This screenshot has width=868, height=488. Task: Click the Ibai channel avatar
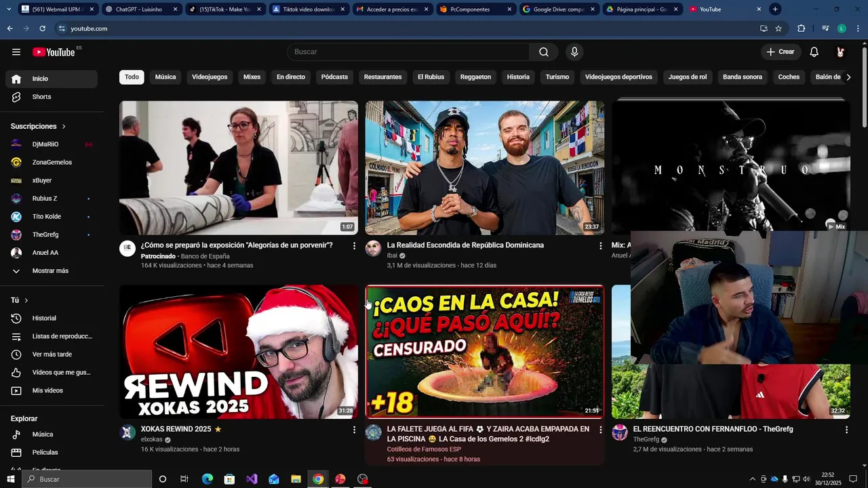coord(374,249)
